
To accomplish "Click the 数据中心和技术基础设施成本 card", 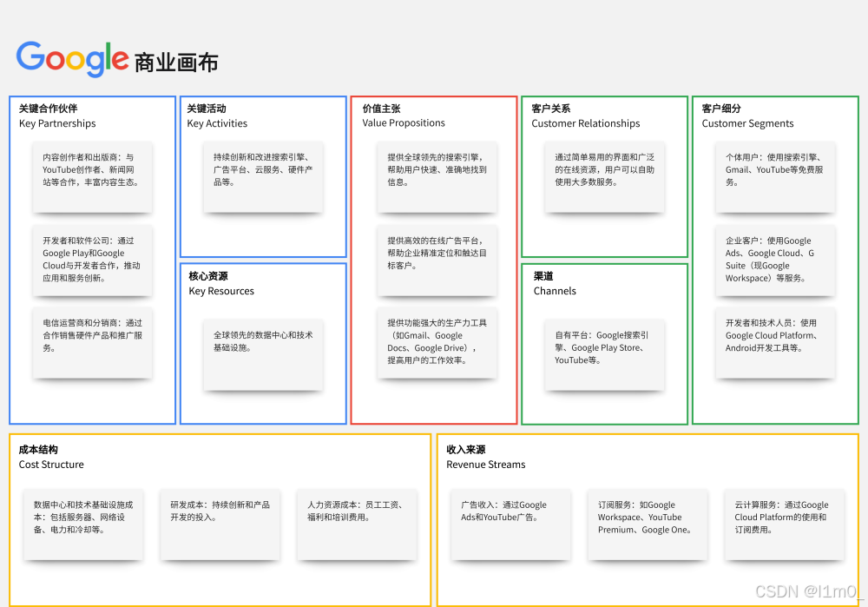I will pos(83,525).
